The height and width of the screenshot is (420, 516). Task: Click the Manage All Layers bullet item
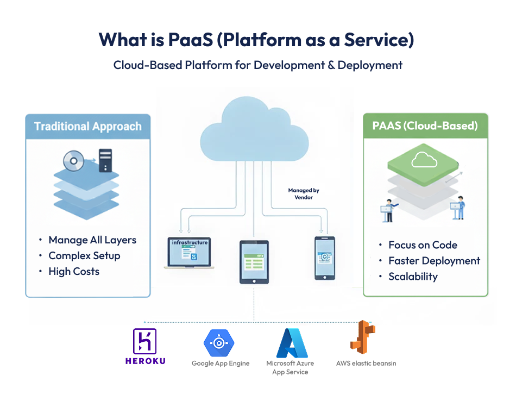click(92, 240)
